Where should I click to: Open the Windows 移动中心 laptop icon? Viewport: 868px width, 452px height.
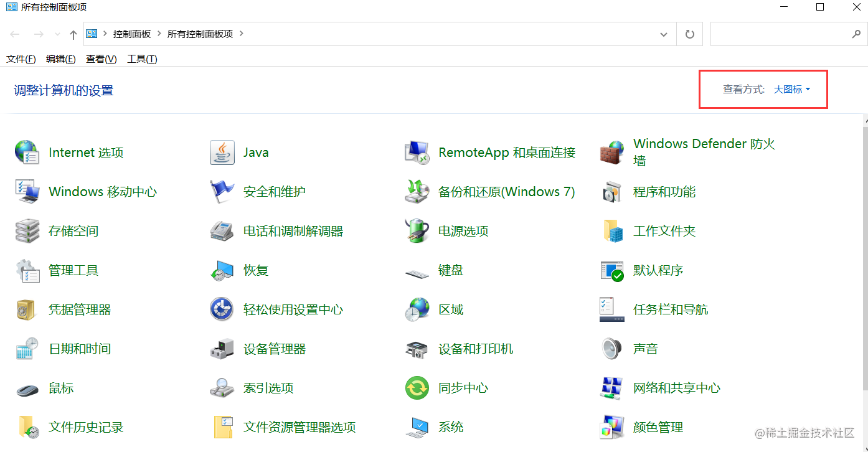click(27, 192)
